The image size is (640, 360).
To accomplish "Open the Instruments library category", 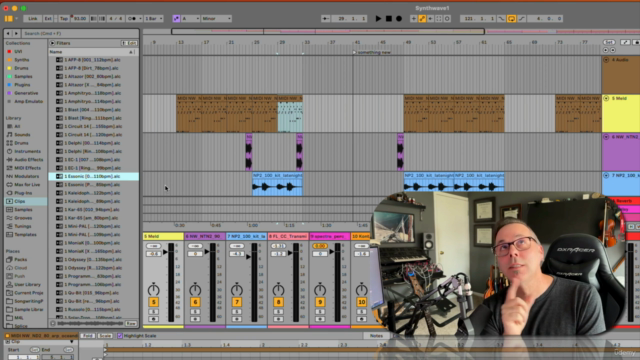I will pyautogui.click(x=27, y=151).
